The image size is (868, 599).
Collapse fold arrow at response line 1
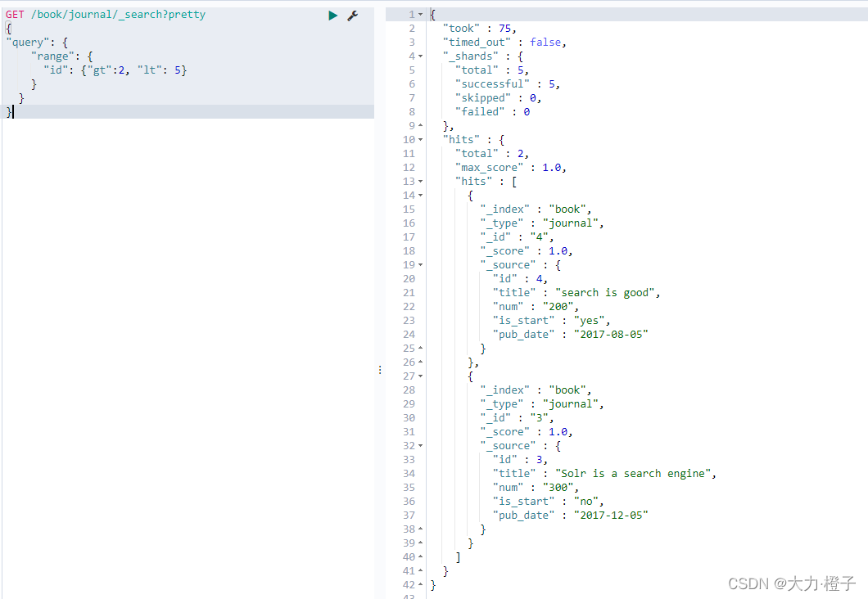[421, 15]
